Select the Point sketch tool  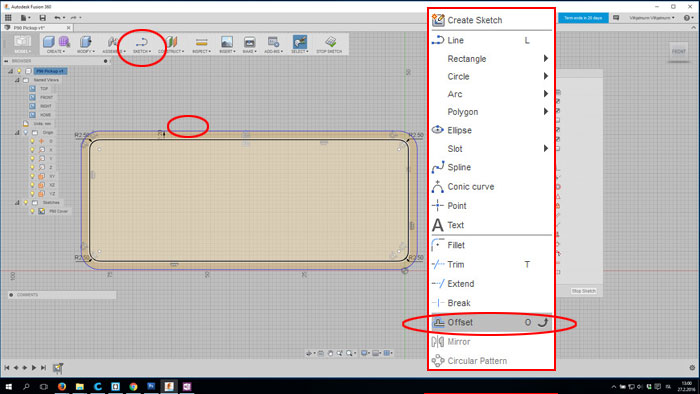(491, 206)
